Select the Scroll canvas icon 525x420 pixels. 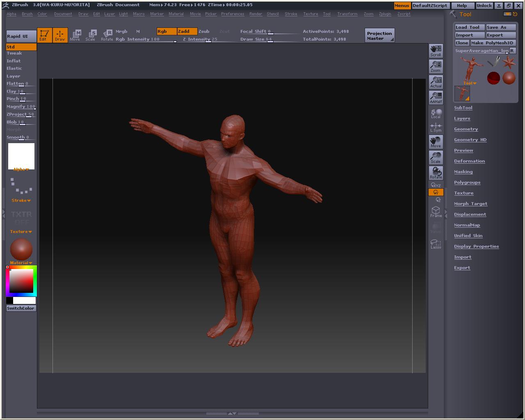pyautogui.click(x=436, y=51)
